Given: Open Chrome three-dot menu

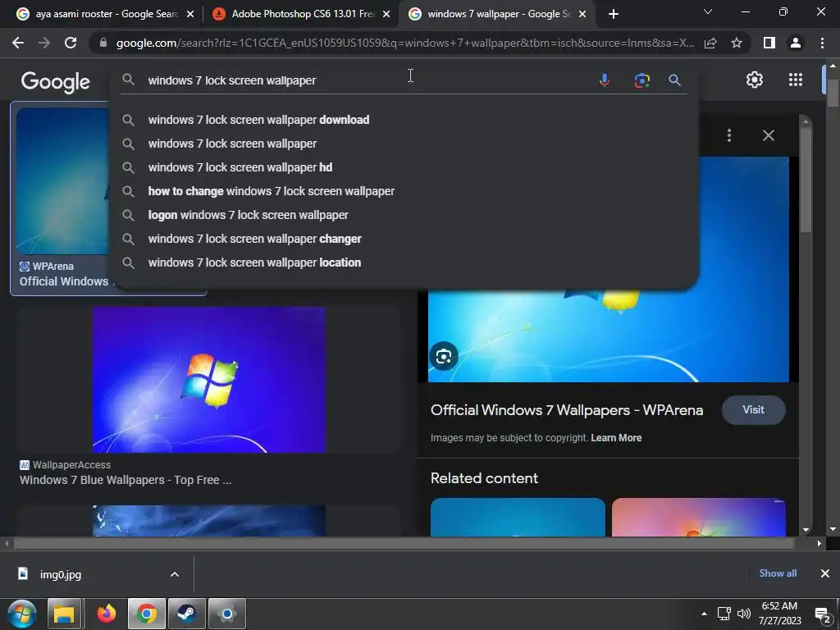Looking at the screenshot, I should pos(822,43).
